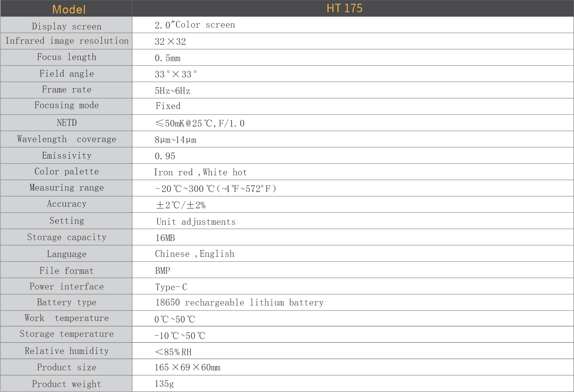This screenshot has height=392, width=574.
Task: Click the ±2℃/±2% accuracy value
Action: pyautogui.click(x=181, y=205)
